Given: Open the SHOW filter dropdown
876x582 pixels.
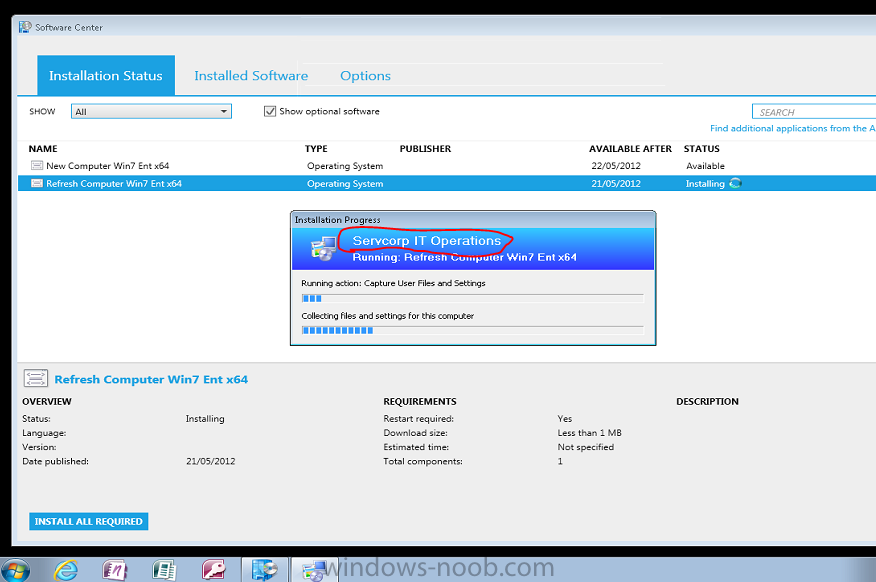Looking at the screenshot, I should pos(151,111).
